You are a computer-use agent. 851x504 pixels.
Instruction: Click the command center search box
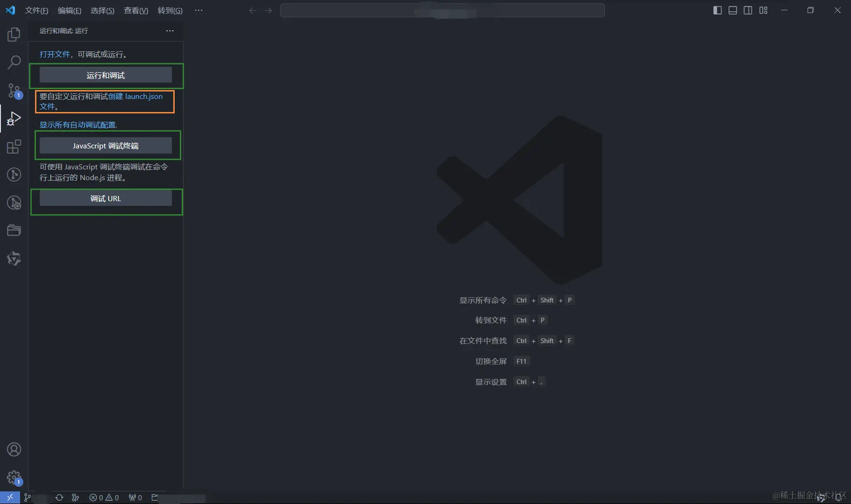tap(442, 10)
